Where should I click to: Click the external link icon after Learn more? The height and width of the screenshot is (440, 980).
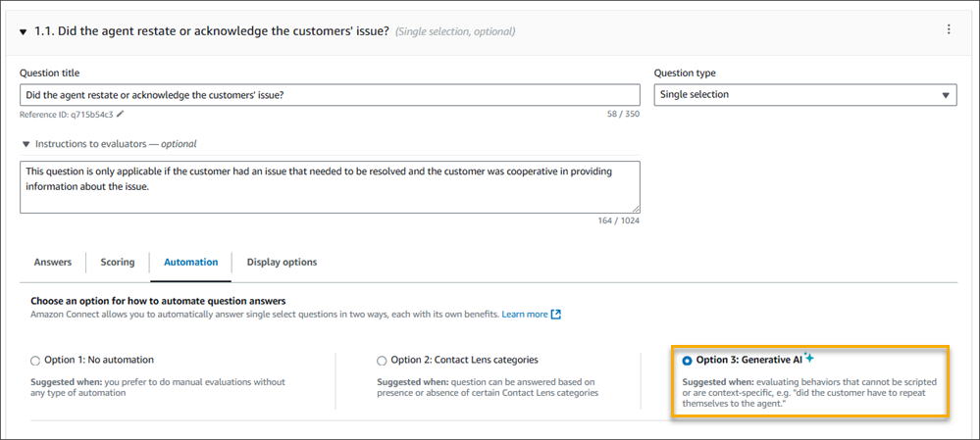556,315
